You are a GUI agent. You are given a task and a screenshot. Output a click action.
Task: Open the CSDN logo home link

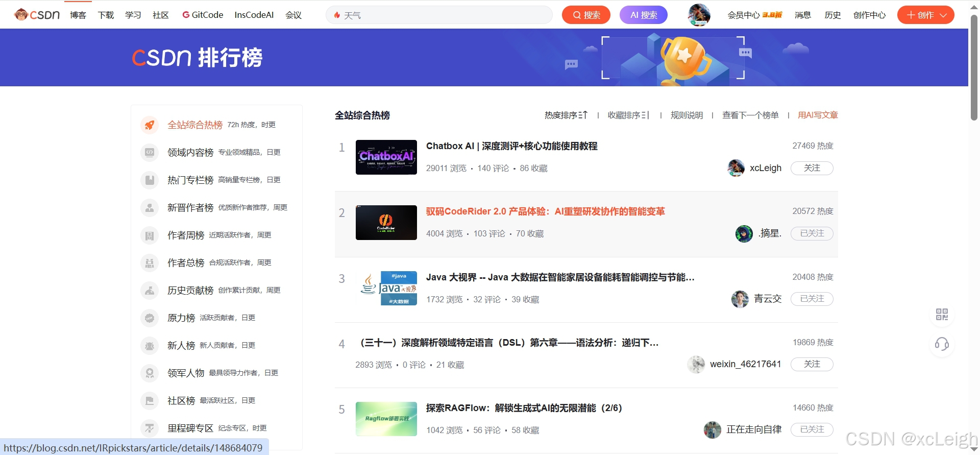coord(37,15)
